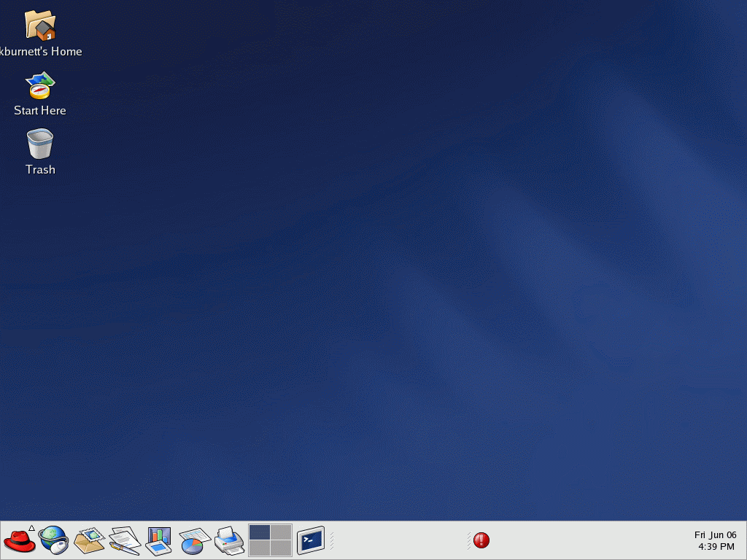This screenshot has height=560, width=747.
Task: Launch the presentation chart icon
Action: (x=159, y=541)
